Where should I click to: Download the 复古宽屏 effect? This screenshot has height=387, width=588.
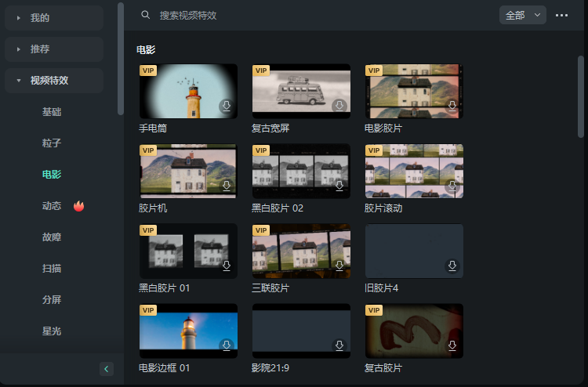[x=339, y=106]
